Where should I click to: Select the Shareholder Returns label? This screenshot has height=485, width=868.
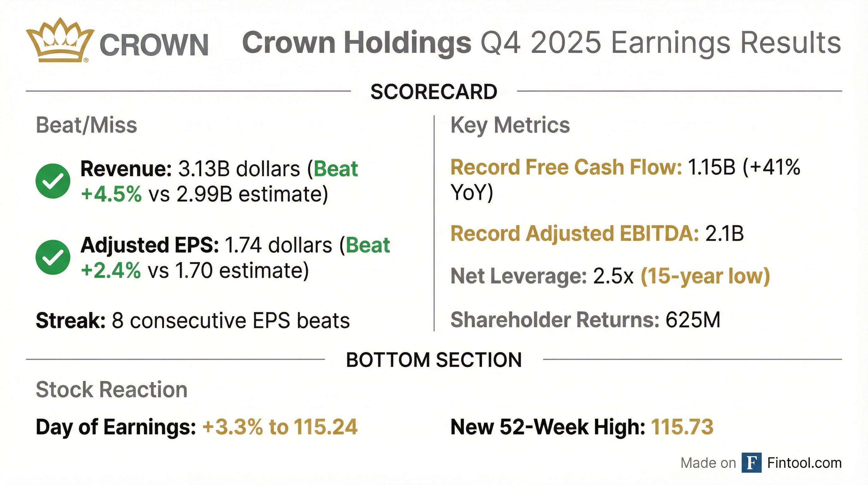tap(554, 320)
